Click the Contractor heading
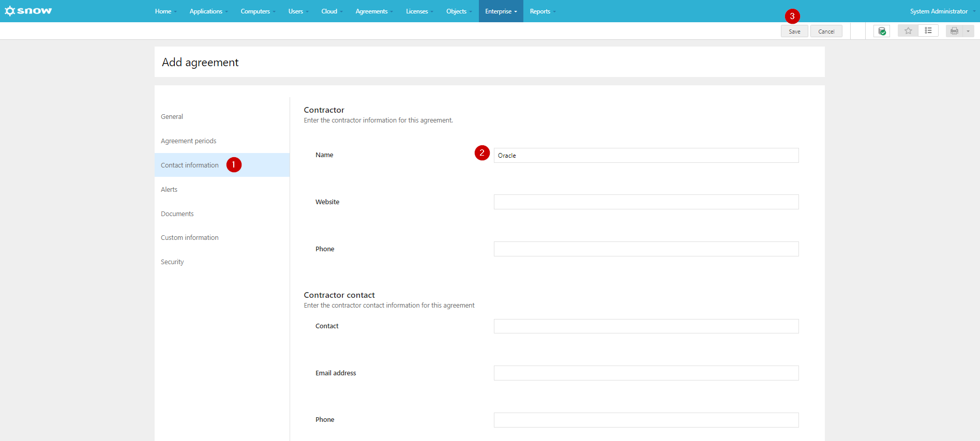 tap(324, 110)
